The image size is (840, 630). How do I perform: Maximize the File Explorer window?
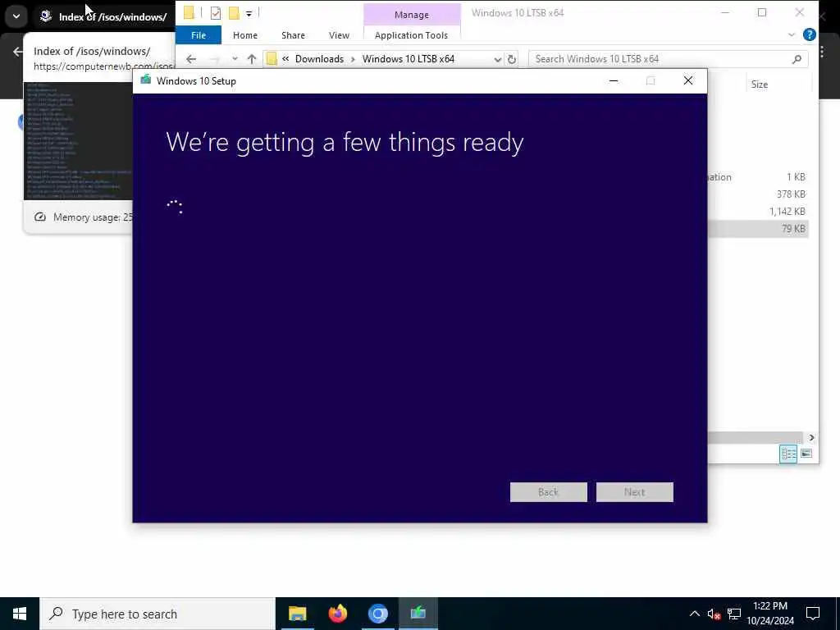click(x=762, y=13)
